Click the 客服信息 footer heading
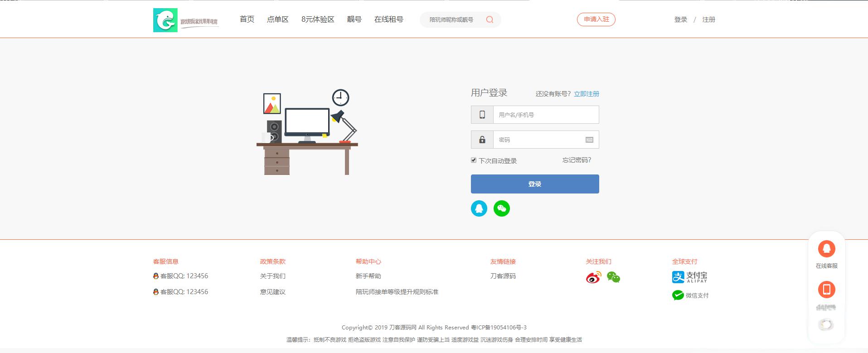Viewport: 868px width, 353px height. (166, 261)
